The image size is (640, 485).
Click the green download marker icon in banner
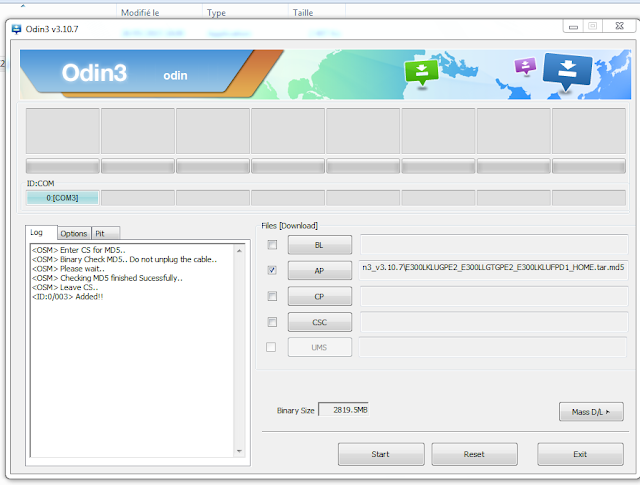coord(421,73)
